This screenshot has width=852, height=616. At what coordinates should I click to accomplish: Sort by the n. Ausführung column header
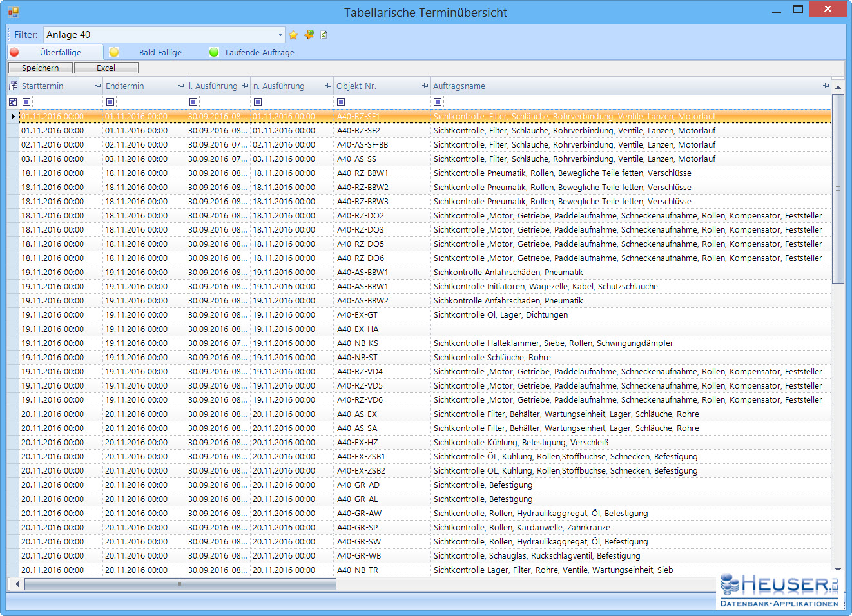(284, 86)
